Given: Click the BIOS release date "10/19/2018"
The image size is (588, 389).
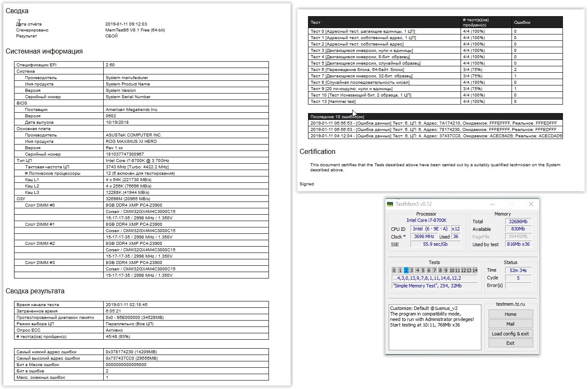Looking at the screenshot, I should 117,122.
